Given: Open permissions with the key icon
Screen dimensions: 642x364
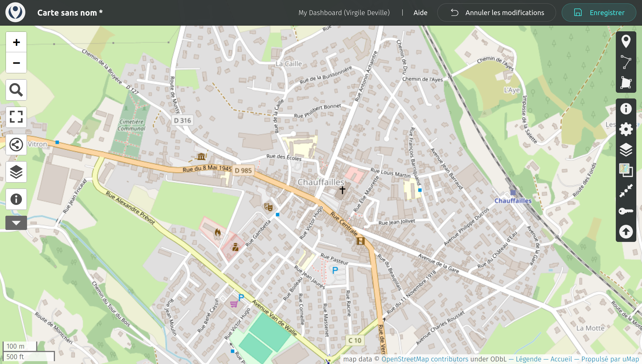Looking at the screenshot, I should coord(626,211).
